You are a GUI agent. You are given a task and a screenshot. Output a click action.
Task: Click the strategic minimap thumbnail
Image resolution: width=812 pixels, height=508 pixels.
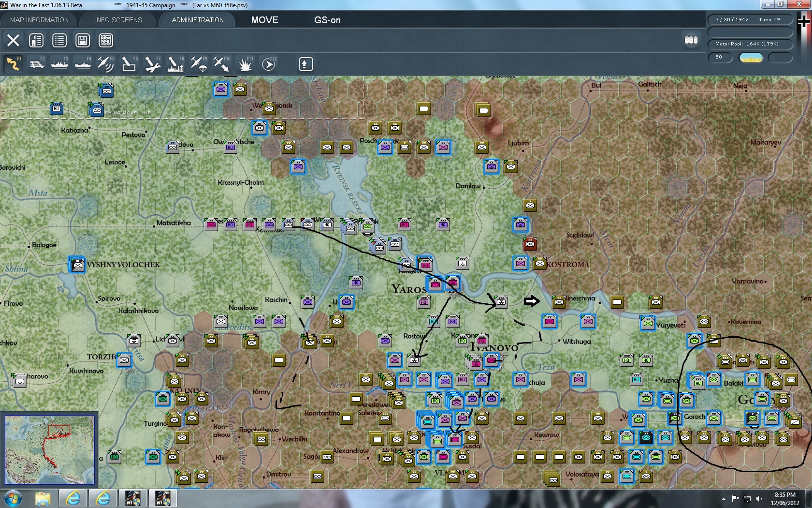click(50, 450)
